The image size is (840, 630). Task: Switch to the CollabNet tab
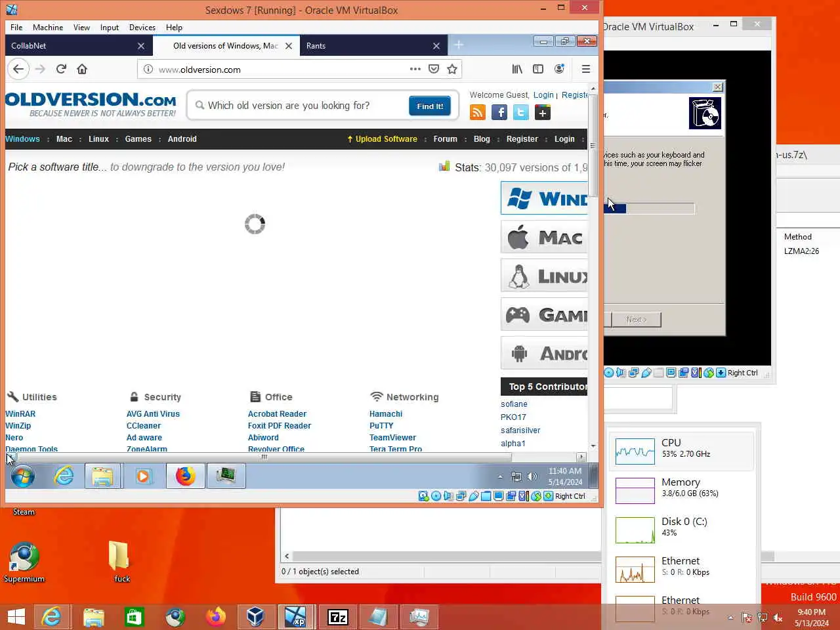pyautogui.click(x=78, y=46)
